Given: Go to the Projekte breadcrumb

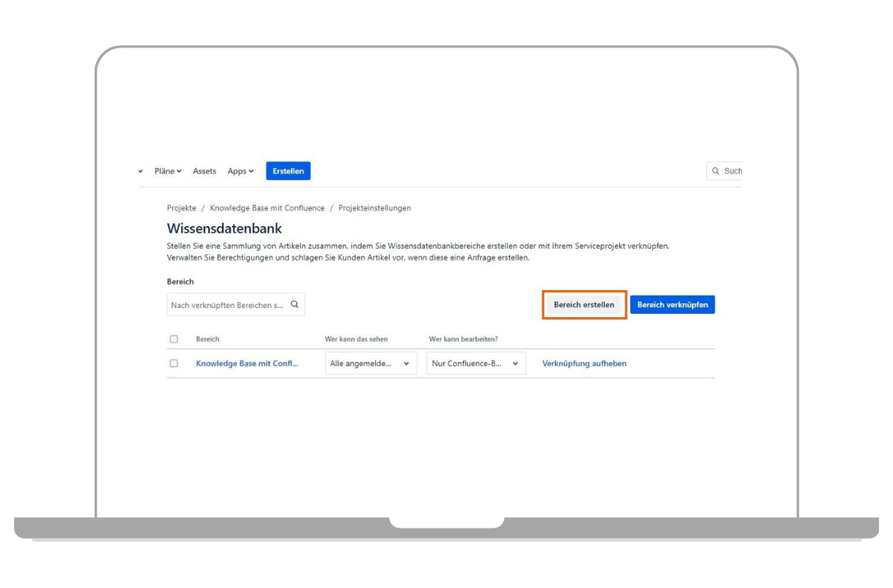Looking at the screenshot, I should (182, 208).
